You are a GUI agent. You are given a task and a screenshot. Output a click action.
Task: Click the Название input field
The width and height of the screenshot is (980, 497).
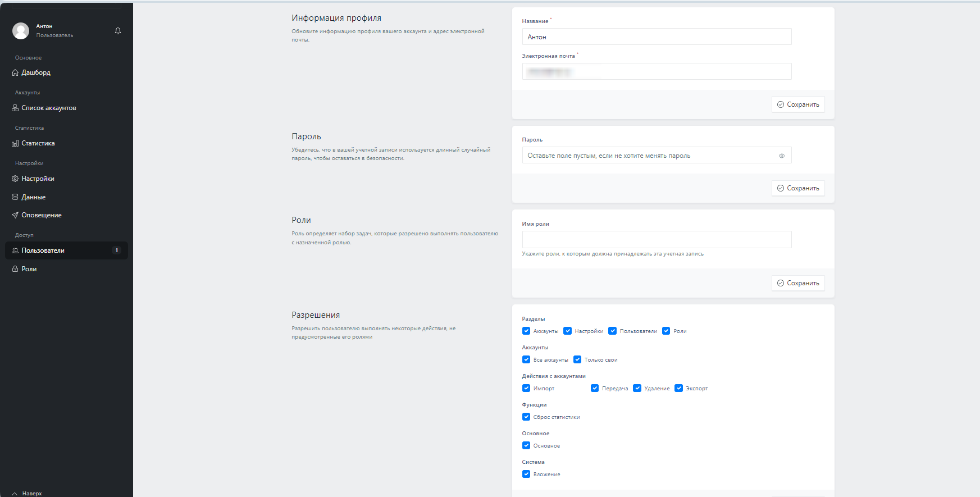pyautogui.click(x=656, y=37)
